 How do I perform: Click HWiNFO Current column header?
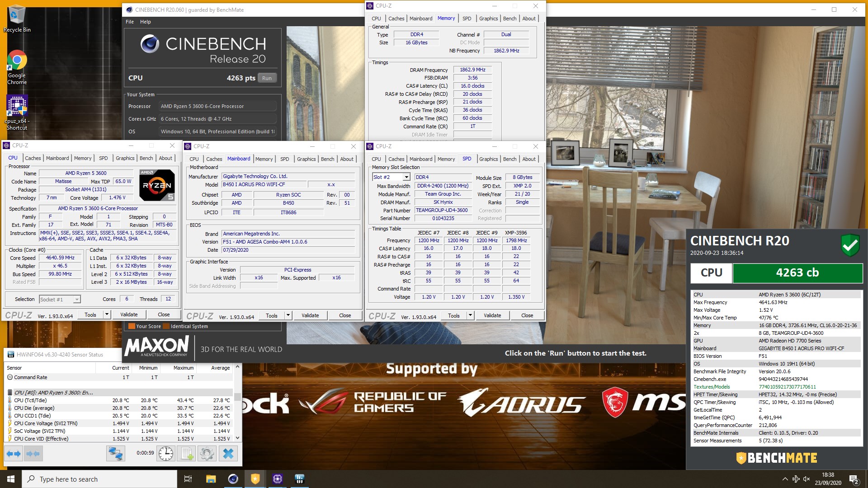[x=121, y=368]
